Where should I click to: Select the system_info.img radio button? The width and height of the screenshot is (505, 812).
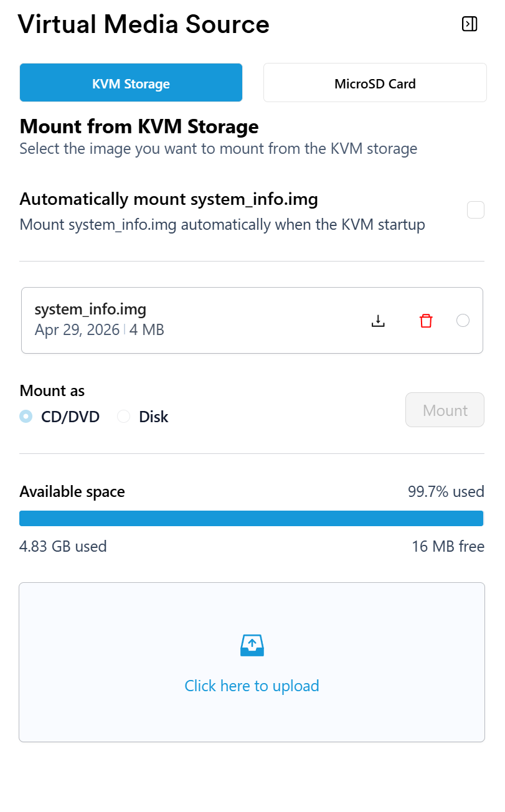pos(463,321)
